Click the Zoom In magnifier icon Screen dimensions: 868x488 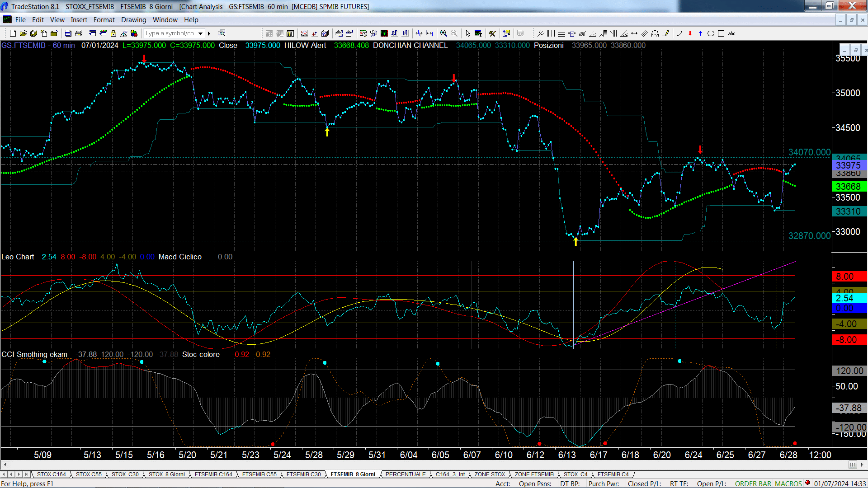tap(443, 33)
